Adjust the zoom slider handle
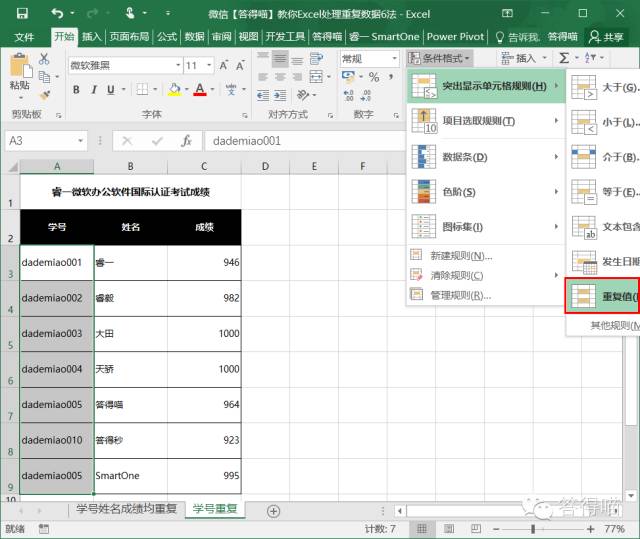The width and height of the screenshot is (640, 539). [533, 529]
